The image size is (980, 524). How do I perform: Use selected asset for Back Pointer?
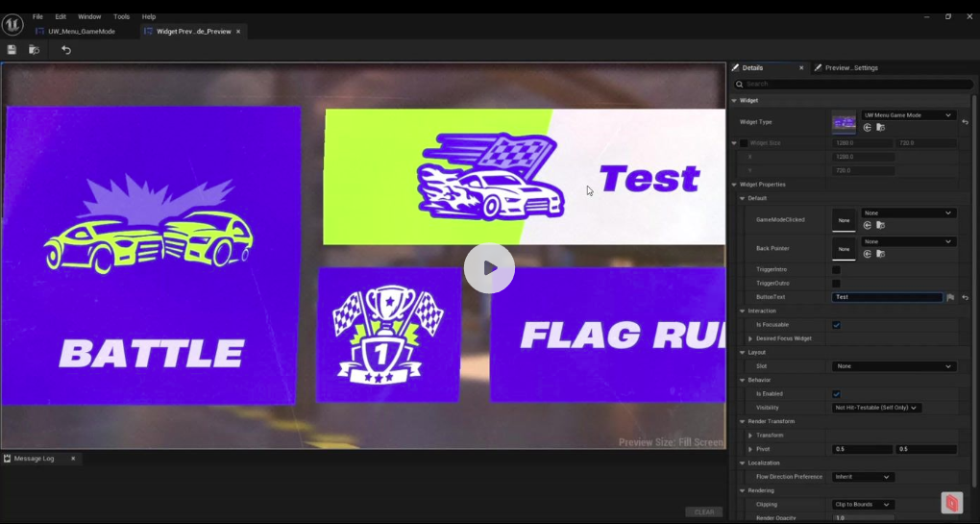[868, 254]
